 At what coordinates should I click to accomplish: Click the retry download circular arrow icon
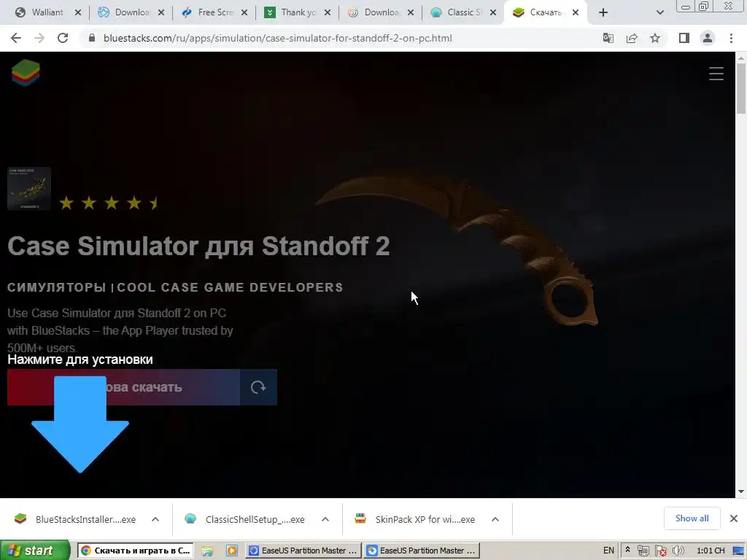point(258,387)
